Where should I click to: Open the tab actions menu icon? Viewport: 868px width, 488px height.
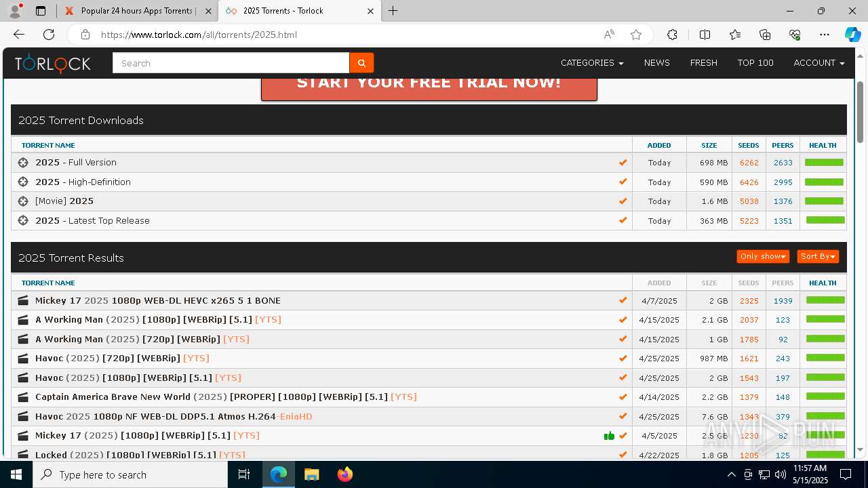click(x=41, y=11)
